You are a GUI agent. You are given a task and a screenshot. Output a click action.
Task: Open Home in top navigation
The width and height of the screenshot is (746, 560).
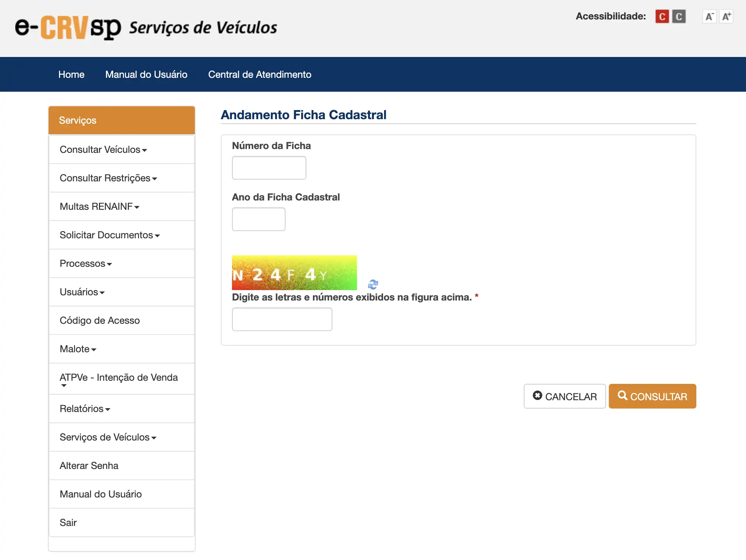[71, 74]
